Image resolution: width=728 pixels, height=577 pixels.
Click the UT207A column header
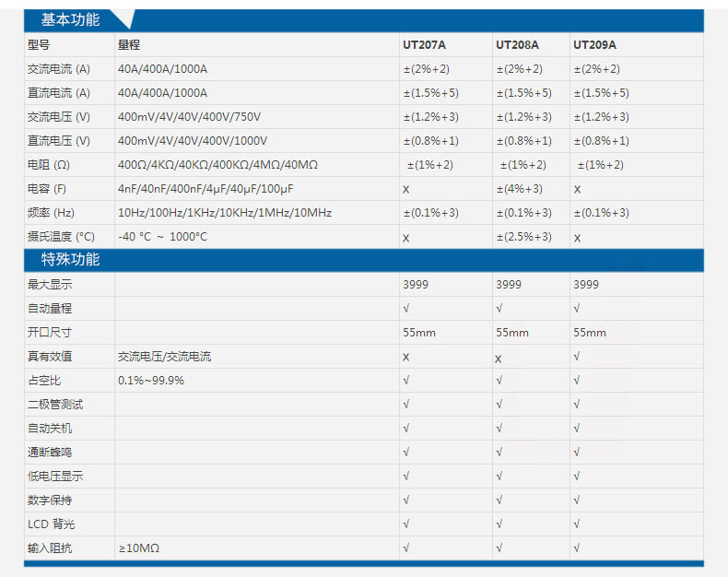click(x=424, y=45)
